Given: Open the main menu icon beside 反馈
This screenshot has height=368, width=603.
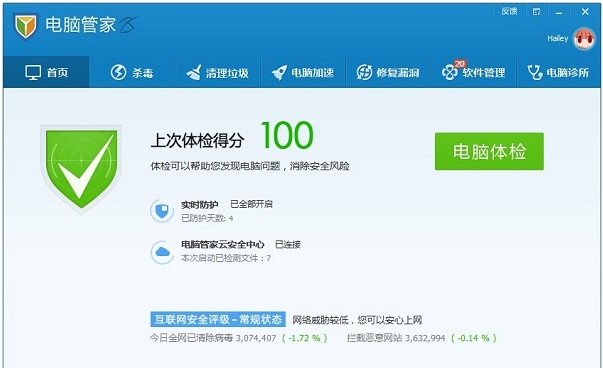Looking at the screenshot, I should coord(536,12).
